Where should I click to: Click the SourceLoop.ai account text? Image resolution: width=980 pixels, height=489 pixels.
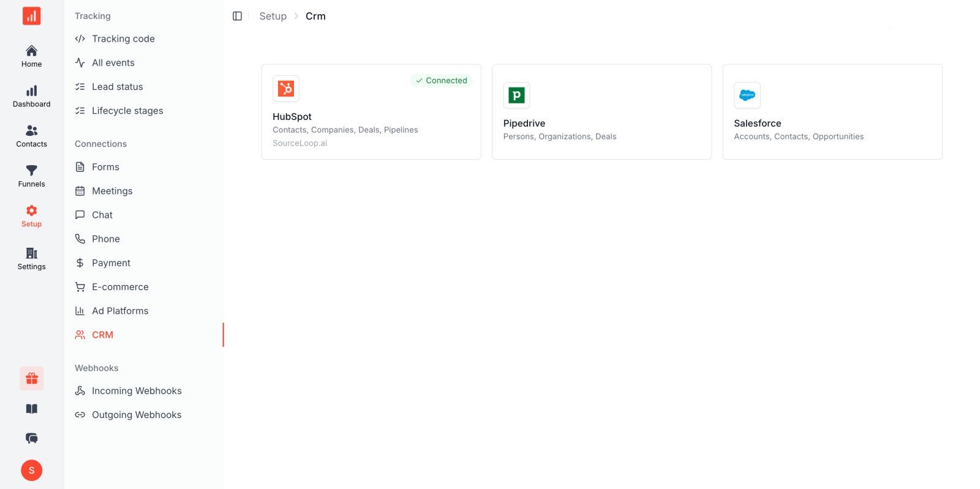[x=300, y=143]
